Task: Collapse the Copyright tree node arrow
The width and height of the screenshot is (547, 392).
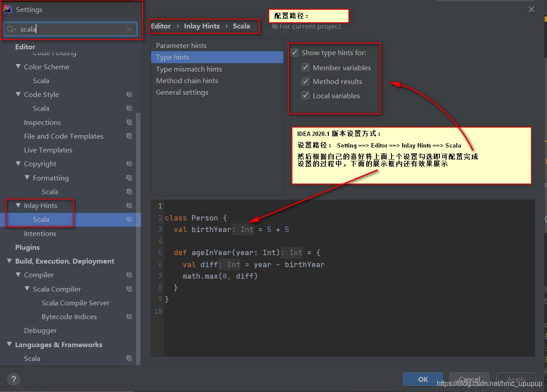Action: [18, 164]
